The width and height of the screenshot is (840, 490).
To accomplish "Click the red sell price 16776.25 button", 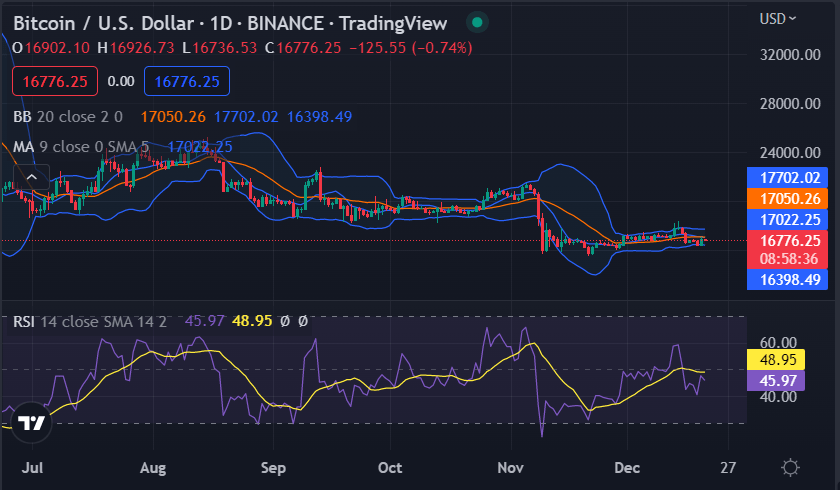I will tap(55, 81).
